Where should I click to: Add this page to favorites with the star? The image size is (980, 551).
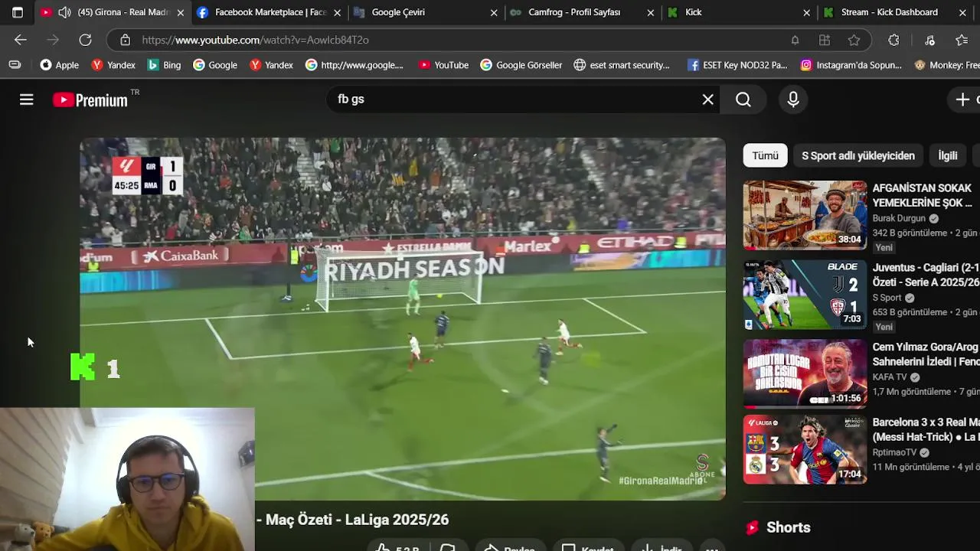tap(854, 40)
